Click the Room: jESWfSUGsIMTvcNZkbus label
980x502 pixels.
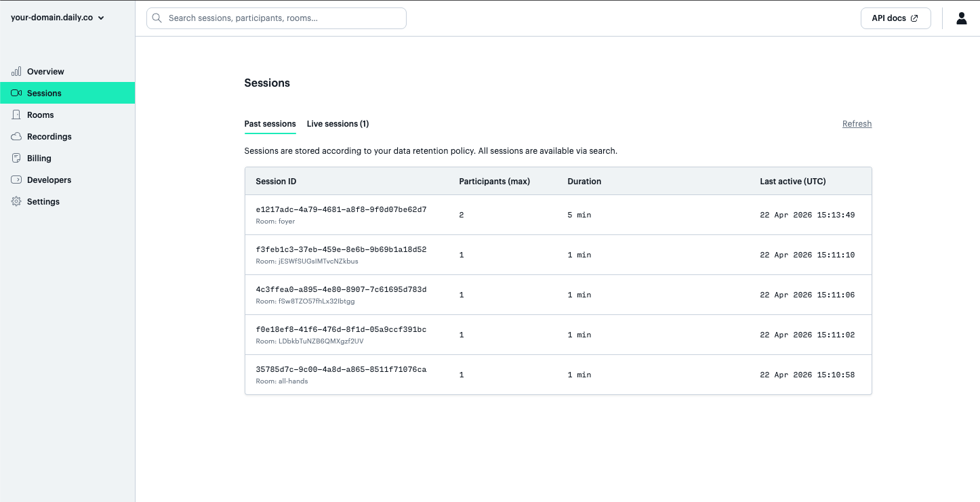[307, 262]
